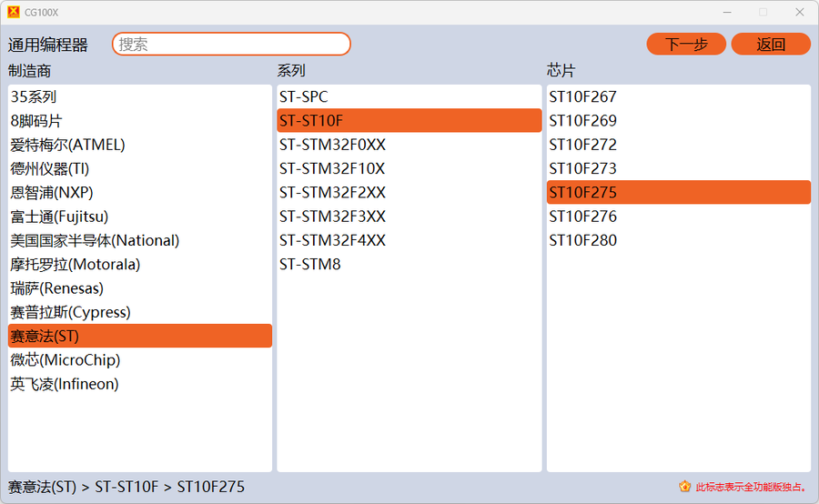
Task: Choose ST-STM32F10X series
Action: (332, 168)
